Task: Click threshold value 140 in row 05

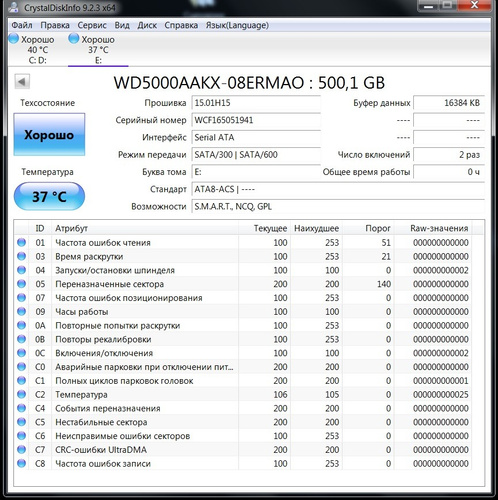Action: coord(384,284)
